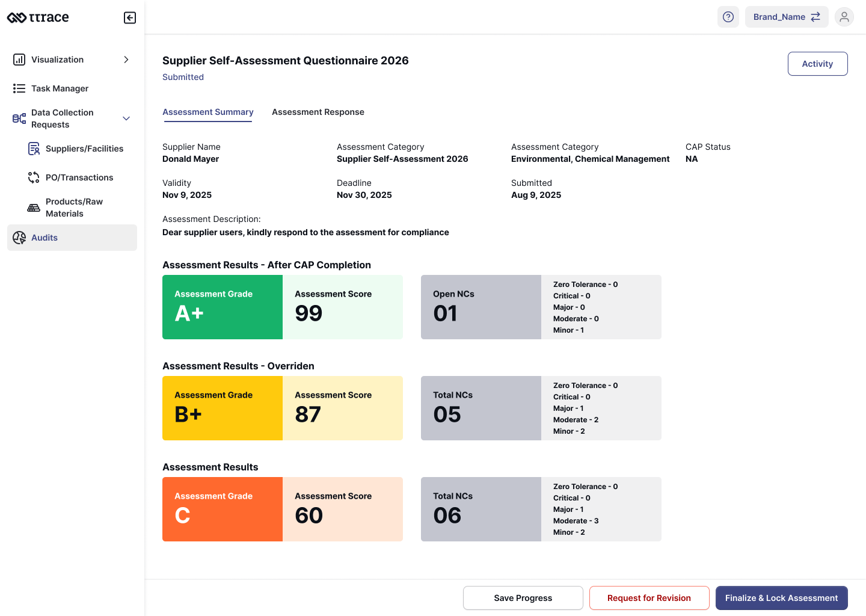866x616 pixels.
Task: Open the user profile avatar
Action: point(844,17)
